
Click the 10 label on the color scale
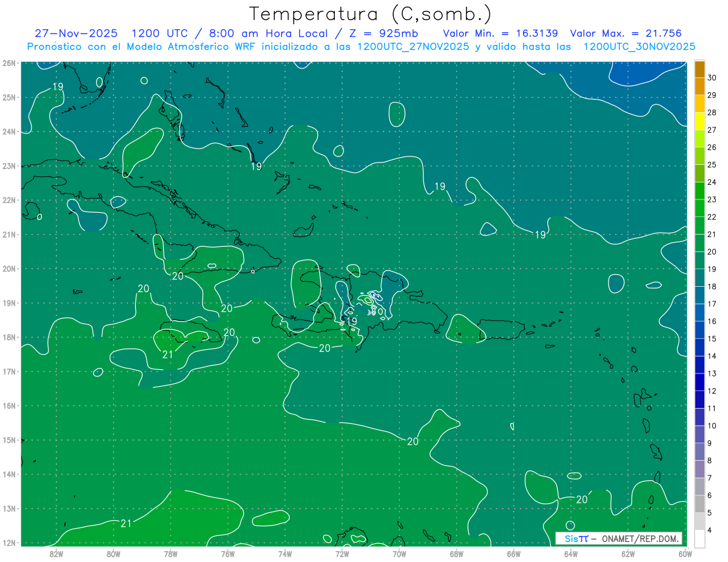[712, 426]
